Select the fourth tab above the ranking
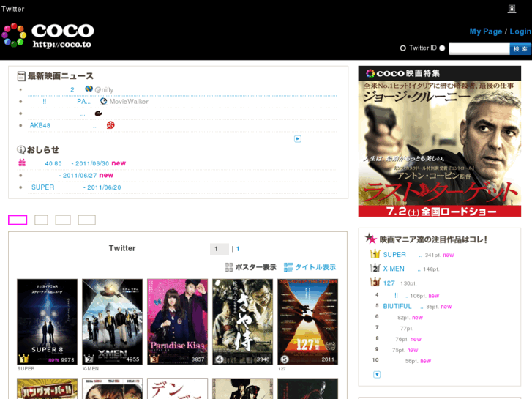Viewport: 532px width, 399px height. (x=87, y=220)
